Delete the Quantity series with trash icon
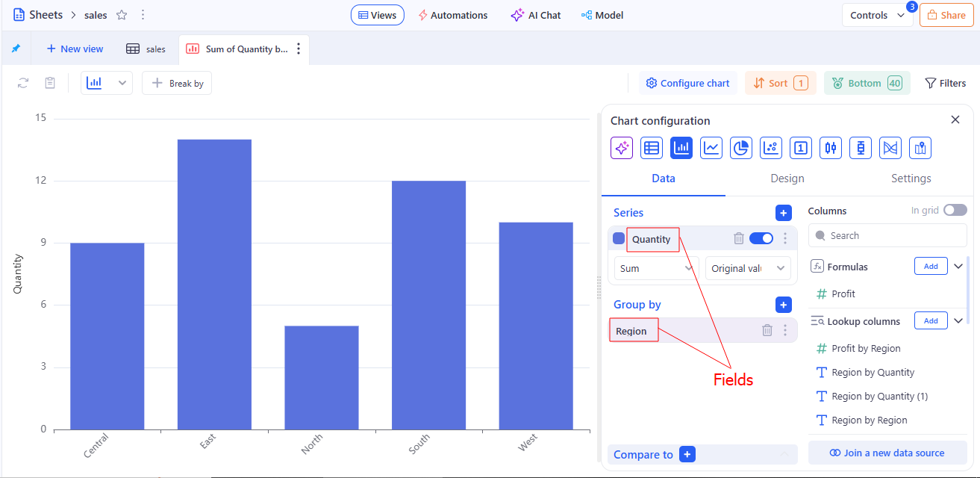980x478 pixels. tap(739, 238)
